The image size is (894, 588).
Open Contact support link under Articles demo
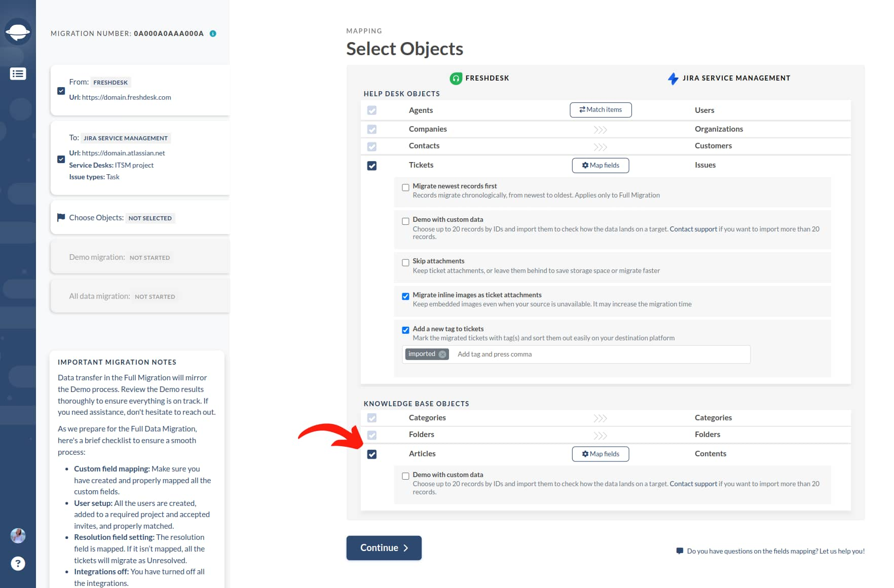(x=693, y=484)
